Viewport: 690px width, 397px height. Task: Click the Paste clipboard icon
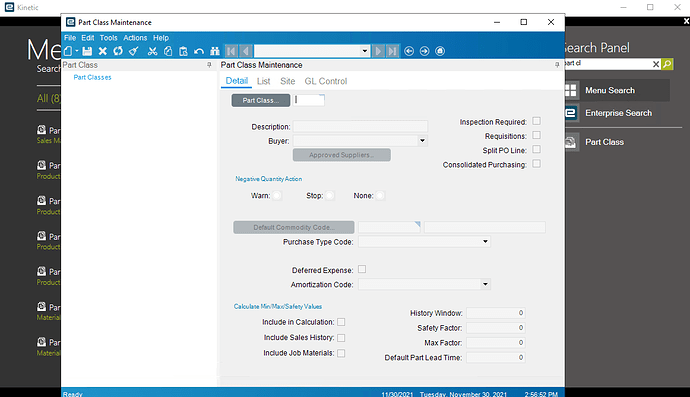[x=184, y=51]
